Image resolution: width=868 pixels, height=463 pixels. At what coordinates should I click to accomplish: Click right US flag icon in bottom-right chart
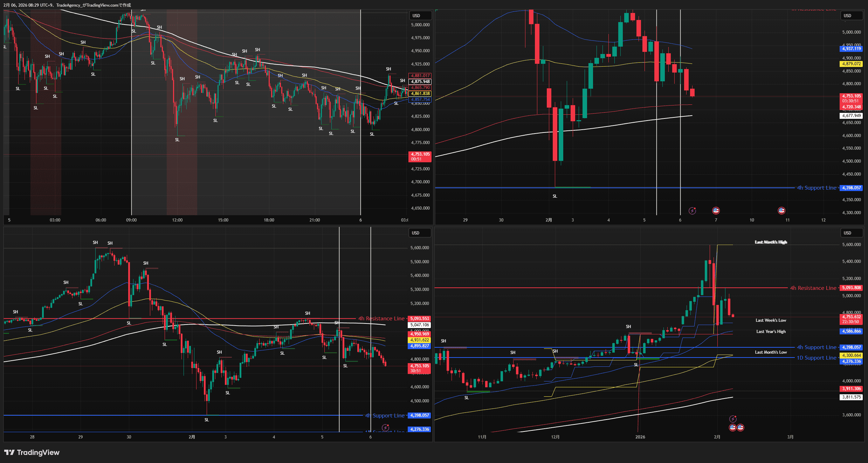point(740,427)
